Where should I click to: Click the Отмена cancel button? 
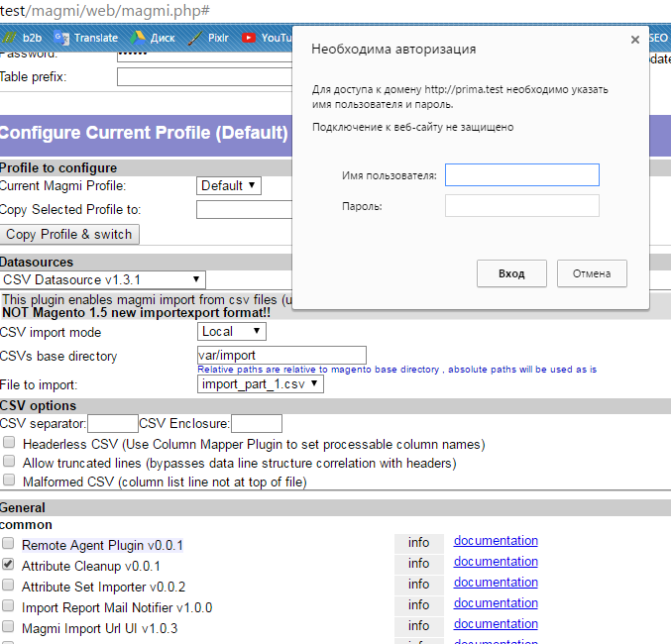point(592,273)
